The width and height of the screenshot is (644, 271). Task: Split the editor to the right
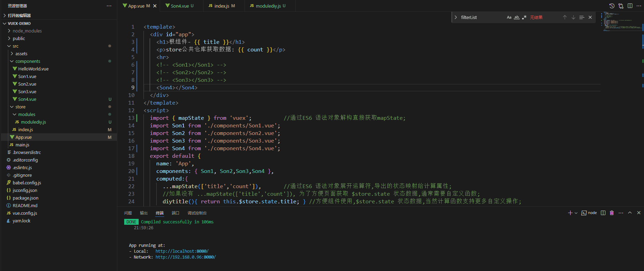(630, 6)
